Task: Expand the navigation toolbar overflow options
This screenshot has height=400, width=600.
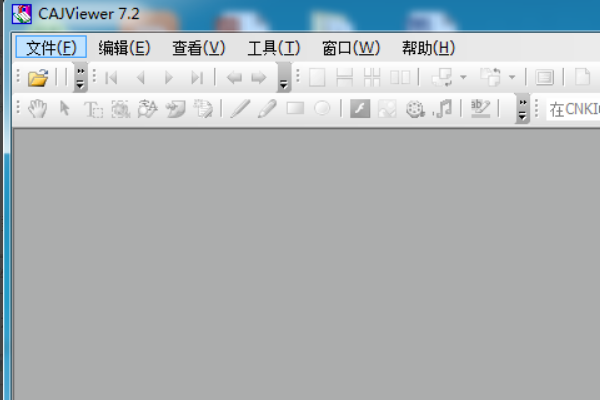Action: pos(284,78)
